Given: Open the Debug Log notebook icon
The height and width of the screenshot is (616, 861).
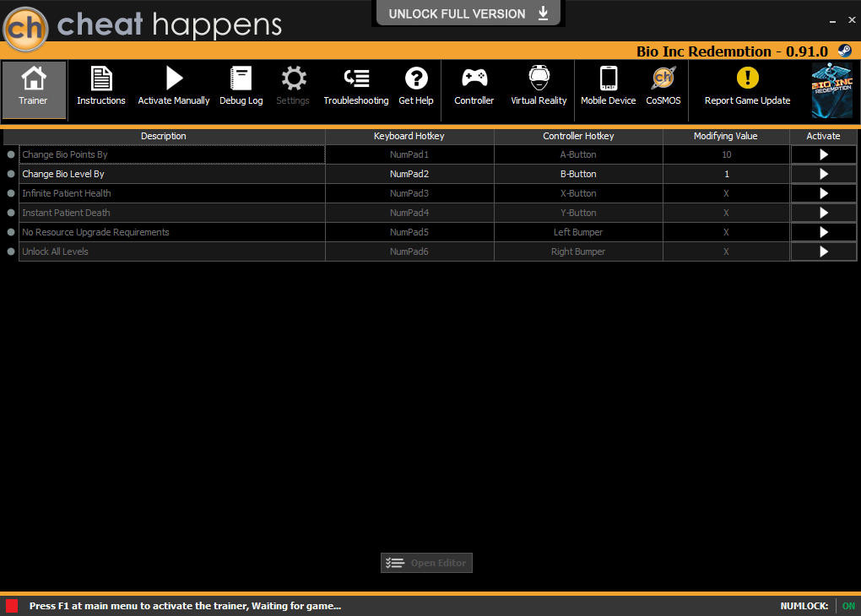Looking at the screenshot, I should (241, 78).
